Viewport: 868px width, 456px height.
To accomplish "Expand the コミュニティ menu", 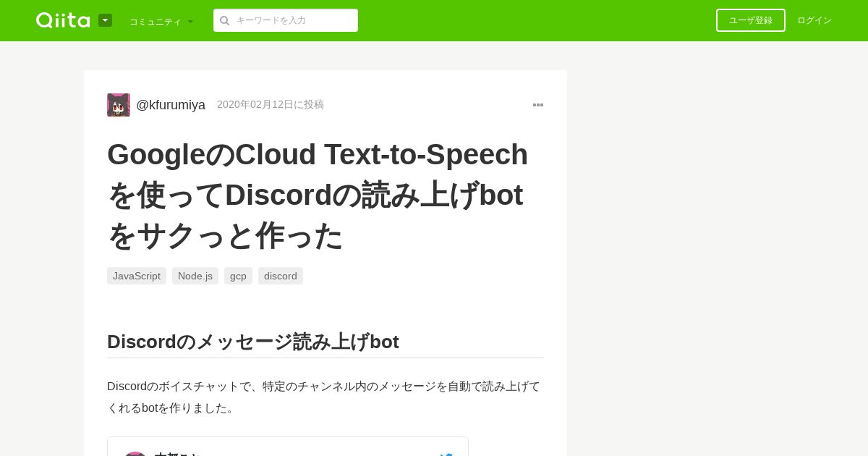I will point(161,21).
